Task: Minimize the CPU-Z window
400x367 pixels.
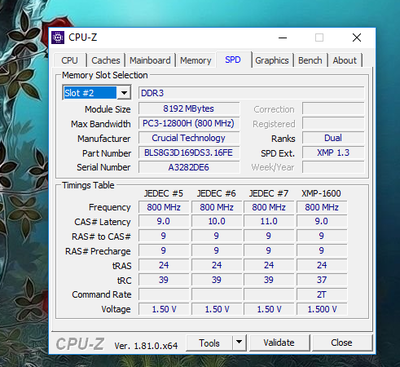Action: [x=283, y=38]
